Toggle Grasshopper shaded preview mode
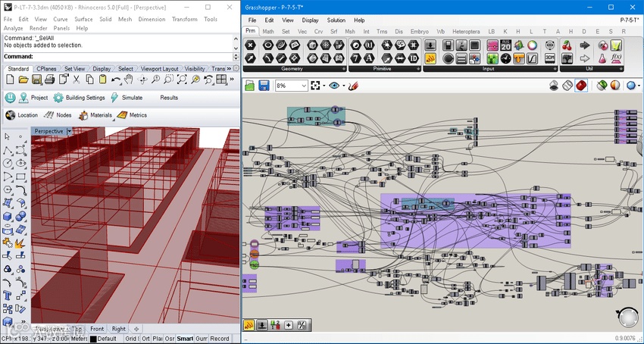The height and width of the screenshot is (344, 644). 581,86
